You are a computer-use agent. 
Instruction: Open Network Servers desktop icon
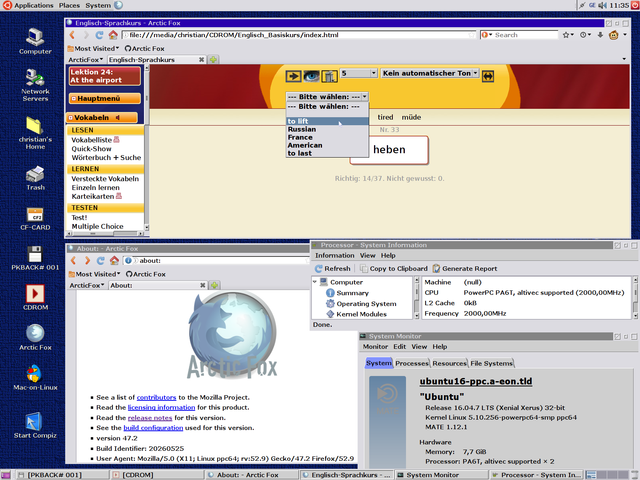pyautogui.click(x=35, y=85)
